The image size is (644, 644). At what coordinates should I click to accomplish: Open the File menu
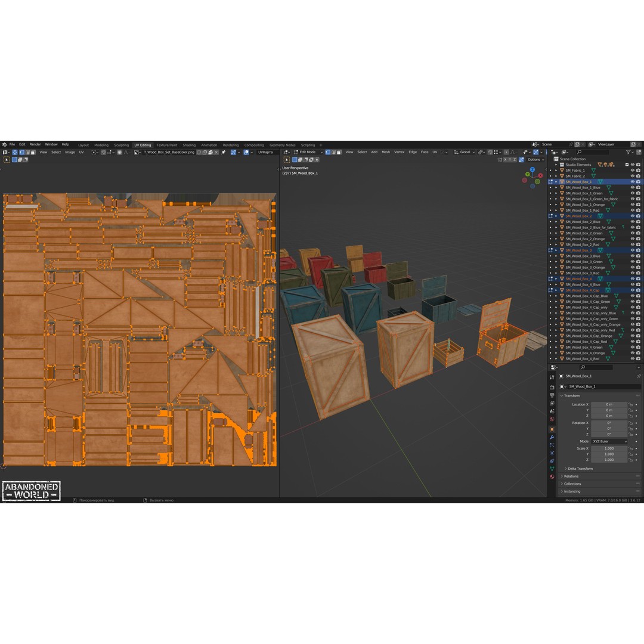pos(13,144)
